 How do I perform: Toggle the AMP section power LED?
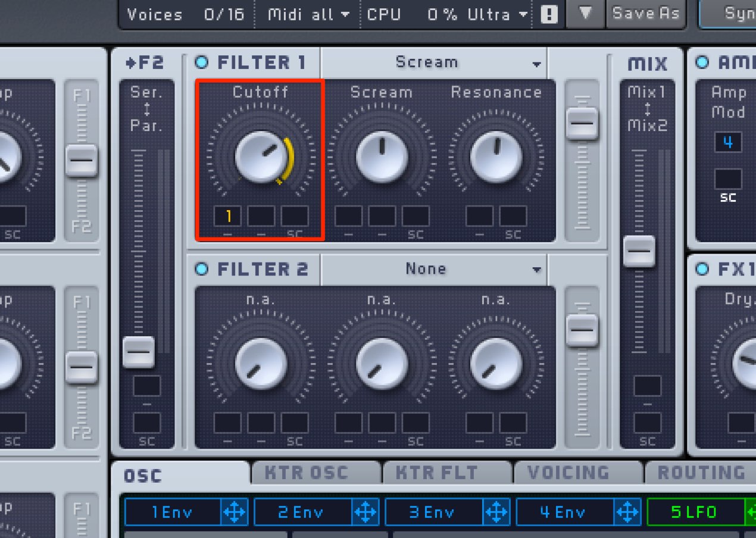pyautogui.click(x=702, y=62)
